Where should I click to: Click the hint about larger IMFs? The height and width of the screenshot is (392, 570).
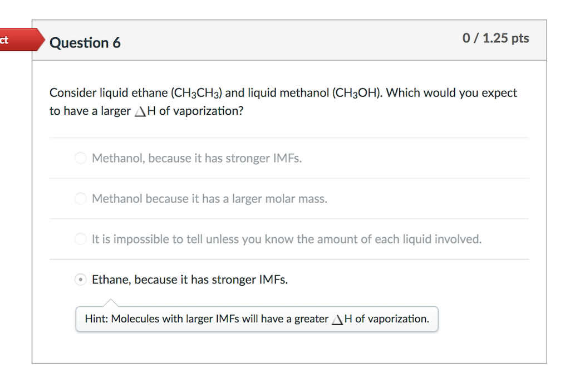coord(257,318)
